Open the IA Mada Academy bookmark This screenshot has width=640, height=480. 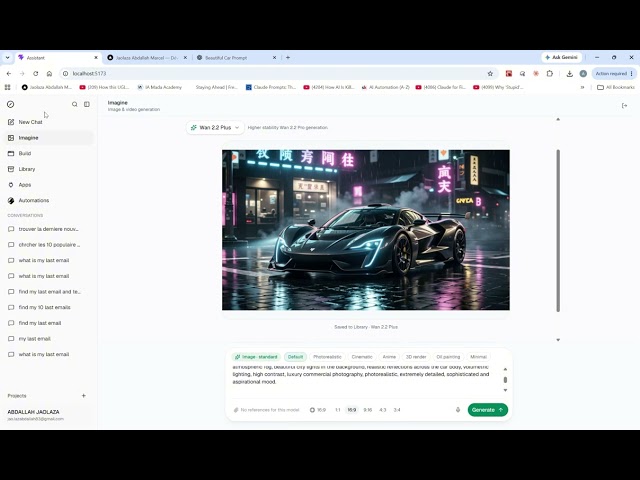point(160,87)
